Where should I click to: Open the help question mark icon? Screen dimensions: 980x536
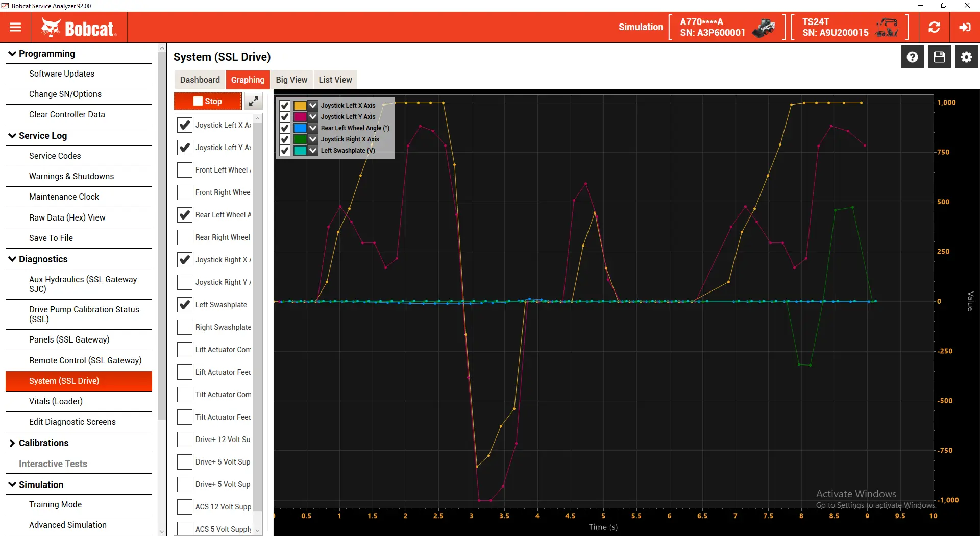coord(912,57)
